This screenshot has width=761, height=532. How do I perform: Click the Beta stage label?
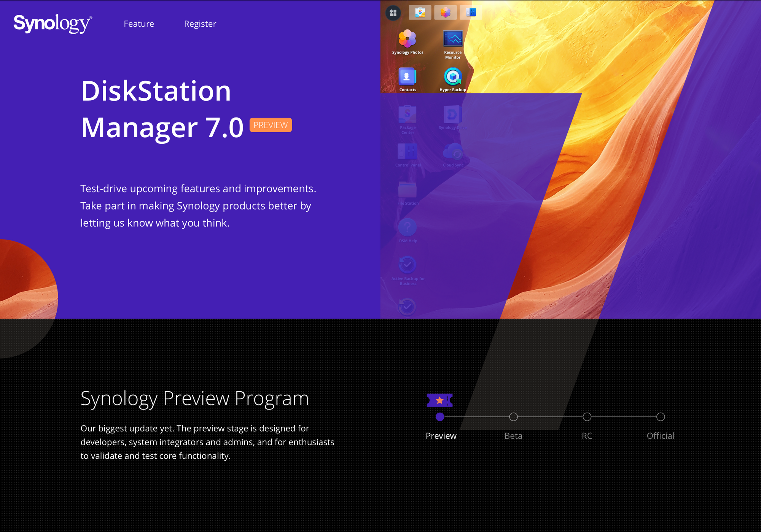[513, 436]
